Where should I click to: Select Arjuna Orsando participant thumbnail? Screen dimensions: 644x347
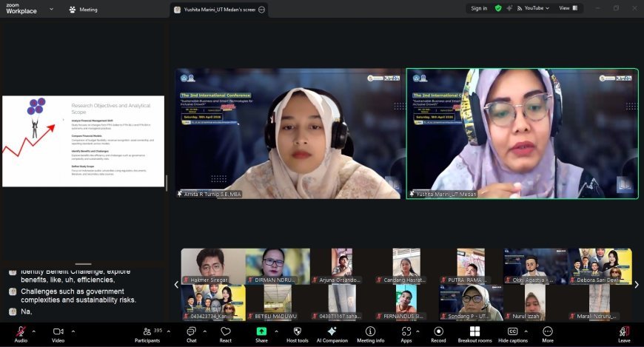(342, 266)
